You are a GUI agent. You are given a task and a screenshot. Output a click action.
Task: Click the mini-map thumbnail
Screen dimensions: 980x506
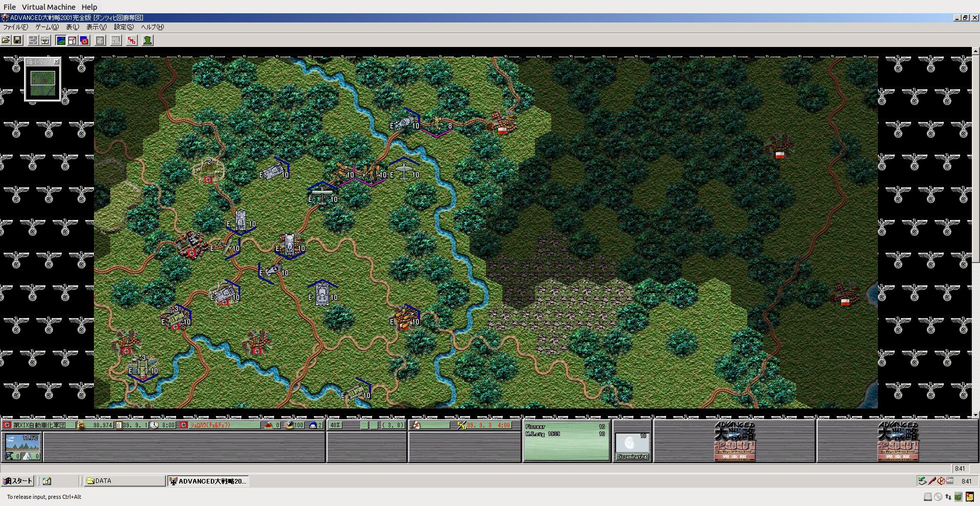43,83
